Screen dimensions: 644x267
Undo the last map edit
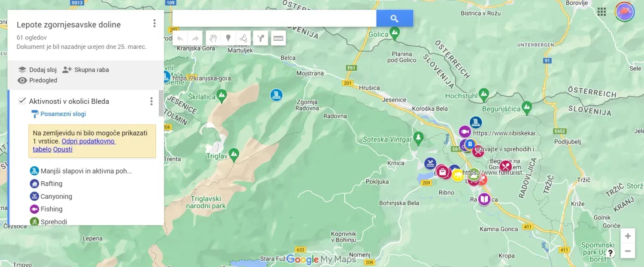pos(180,39)
